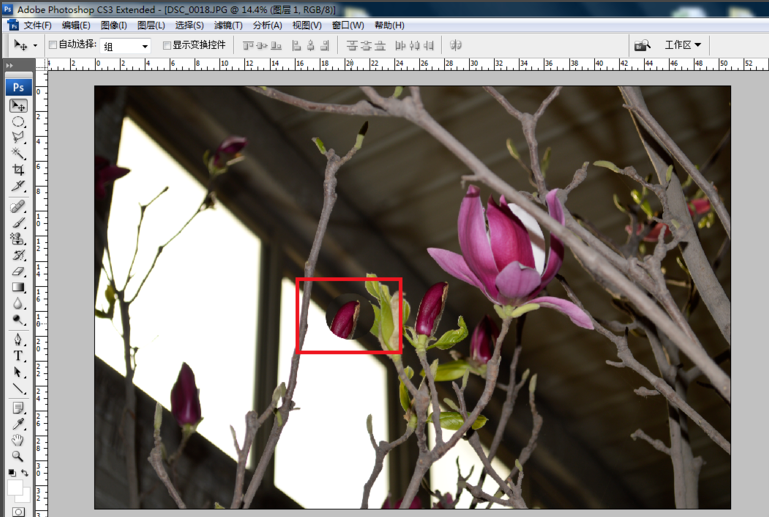Select the Polygonal Lasso tool
Image resolution: width=769 pixels, height=517 pixels.
[x=18, y=137]
